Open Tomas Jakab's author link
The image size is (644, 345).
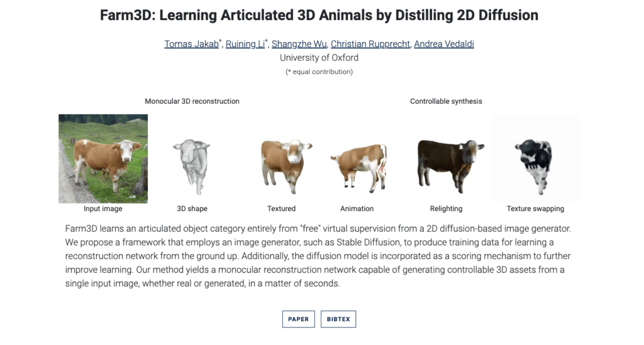point(191,44)
